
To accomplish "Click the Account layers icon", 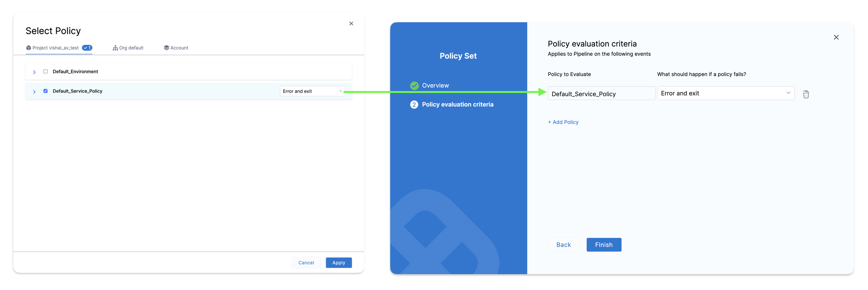I will [x=166, y=48].
